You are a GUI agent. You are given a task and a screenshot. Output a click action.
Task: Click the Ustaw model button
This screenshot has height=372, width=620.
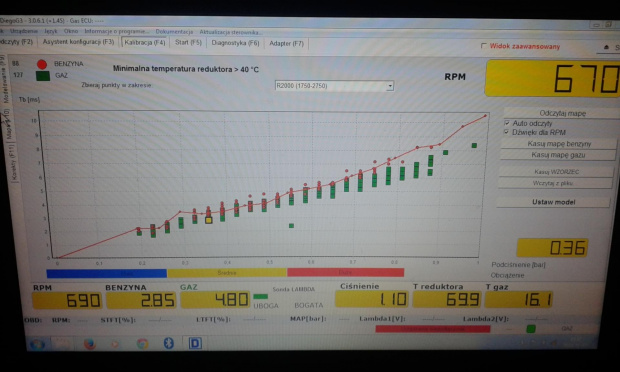(554, 202)
